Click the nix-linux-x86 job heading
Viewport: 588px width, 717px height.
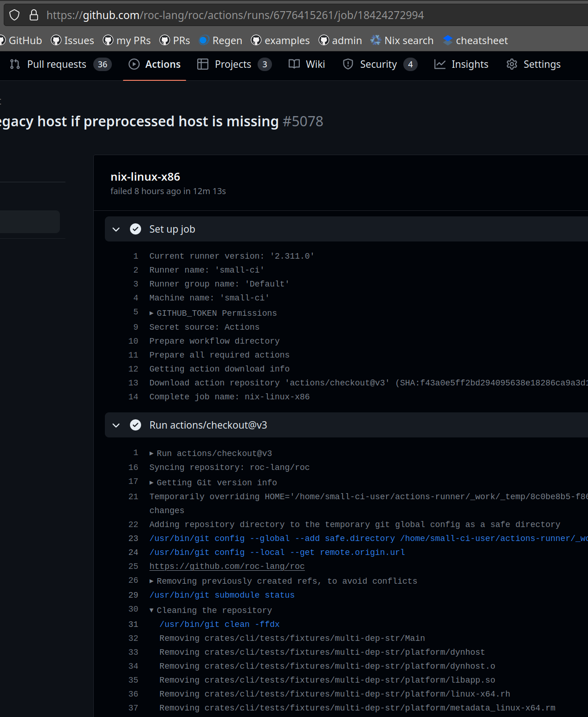click(145, 177)
